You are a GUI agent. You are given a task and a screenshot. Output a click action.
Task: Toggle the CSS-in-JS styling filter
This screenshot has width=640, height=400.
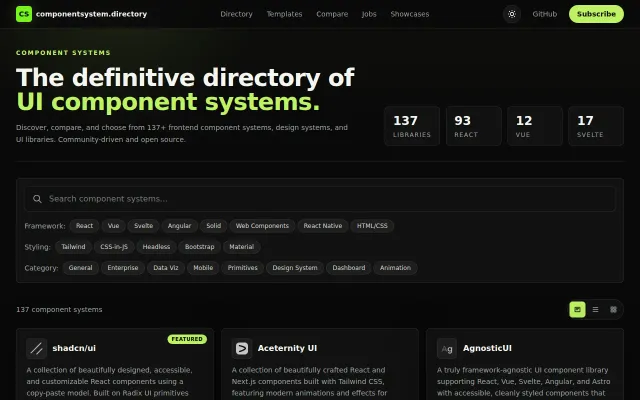(114, 247)
